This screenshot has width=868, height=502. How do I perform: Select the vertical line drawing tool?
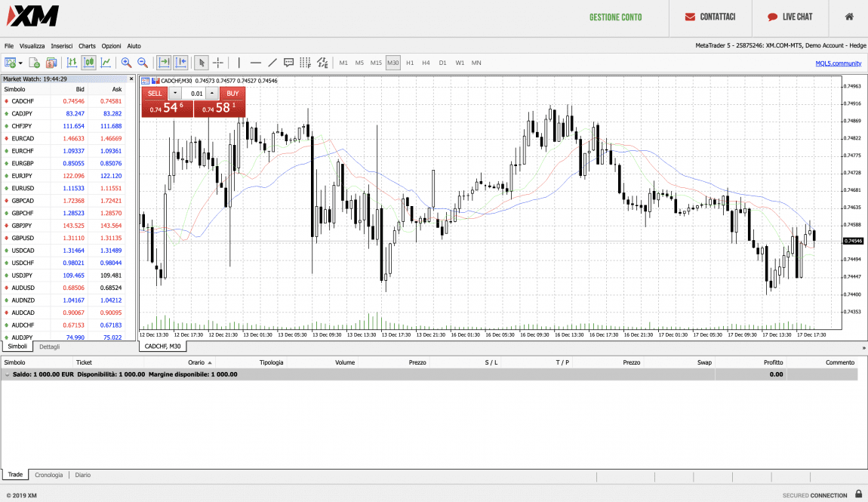pos(239,63)
